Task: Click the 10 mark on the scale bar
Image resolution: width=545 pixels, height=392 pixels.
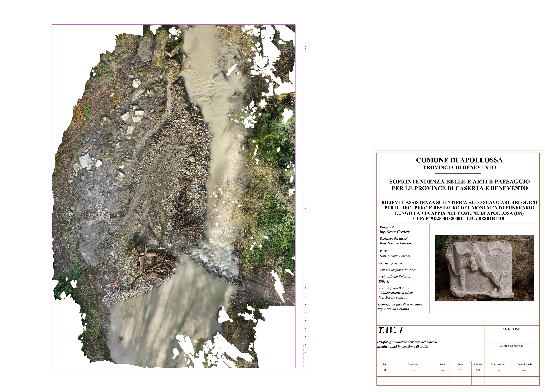Action: (x=305, y=288)
